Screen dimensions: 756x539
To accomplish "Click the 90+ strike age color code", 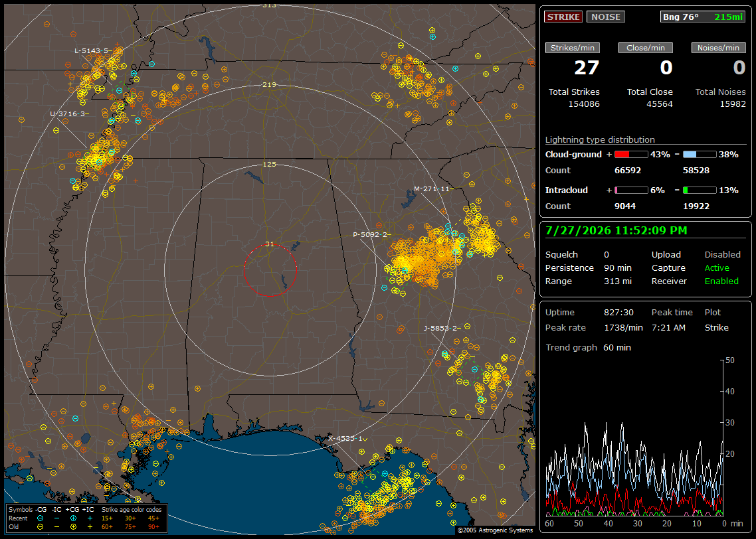I will (153, 527).
